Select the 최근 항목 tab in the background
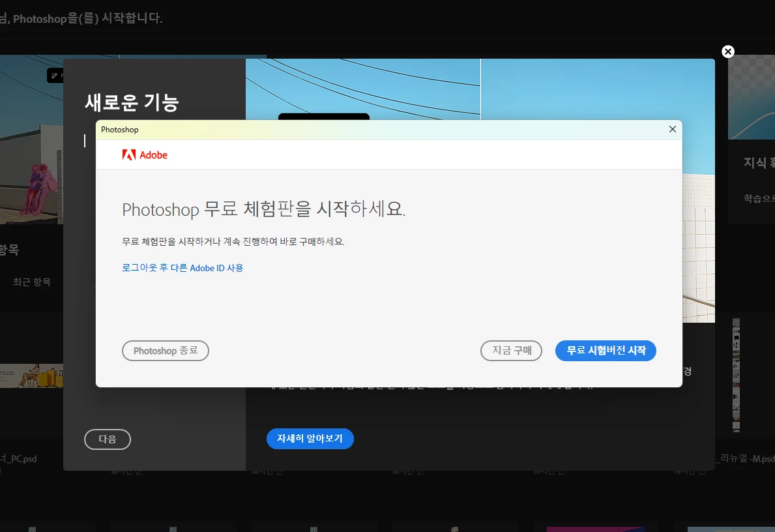Screen dimensions: 775x532 [x=32, y=282]
